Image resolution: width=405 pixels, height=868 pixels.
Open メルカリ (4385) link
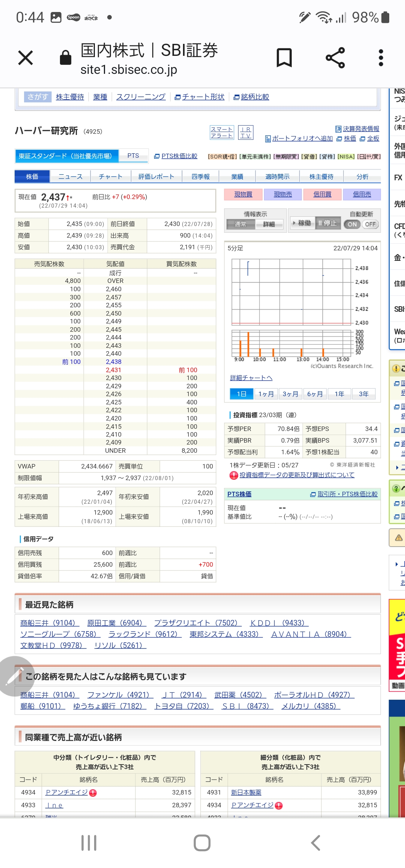point(311,706)
